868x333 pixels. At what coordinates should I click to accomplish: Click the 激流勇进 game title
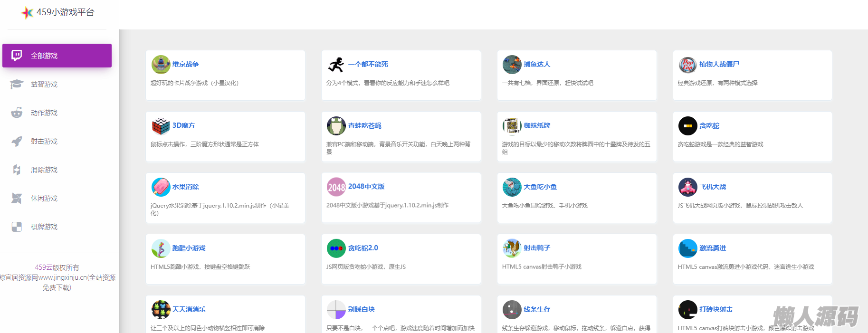tap(713, 248)
